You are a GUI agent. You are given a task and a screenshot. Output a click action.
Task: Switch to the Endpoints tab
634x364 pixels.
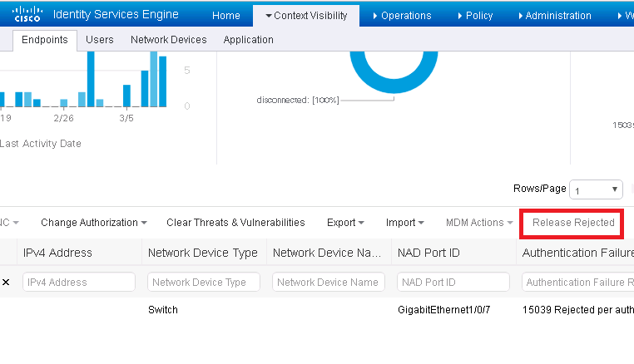tap(45, 40)
